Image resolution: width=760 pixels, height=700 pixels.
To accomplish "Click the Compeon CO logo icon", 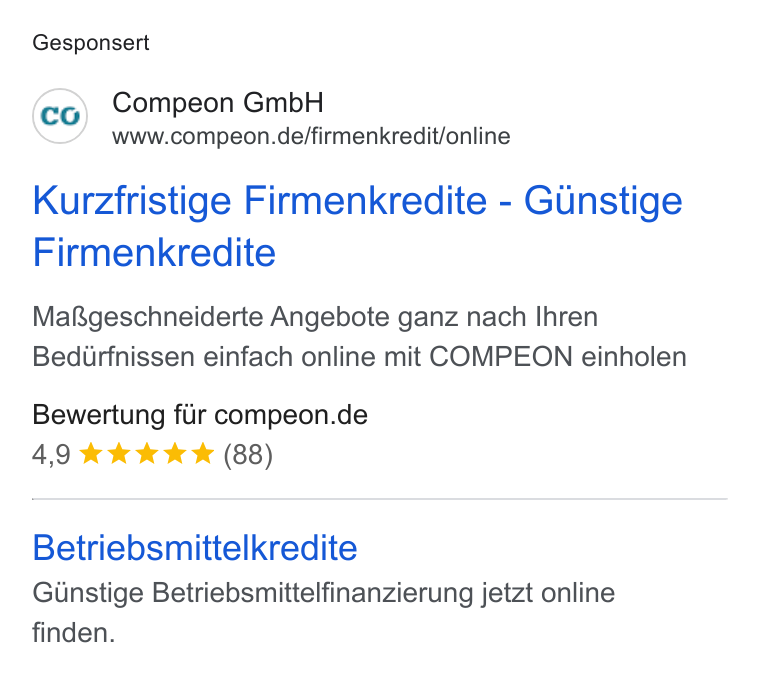I will 60,116.
